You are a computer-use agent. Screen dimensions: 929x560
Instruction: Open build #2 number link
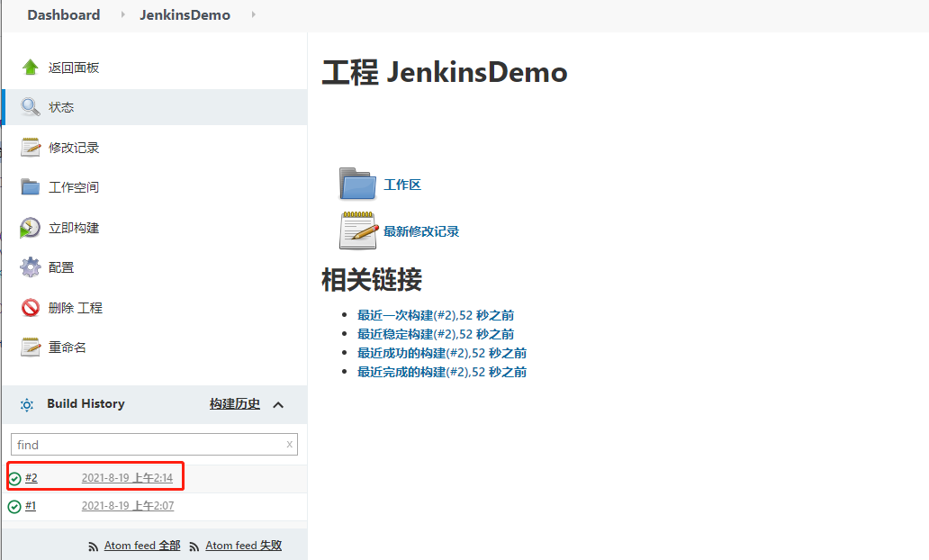(x=32, y=478)
